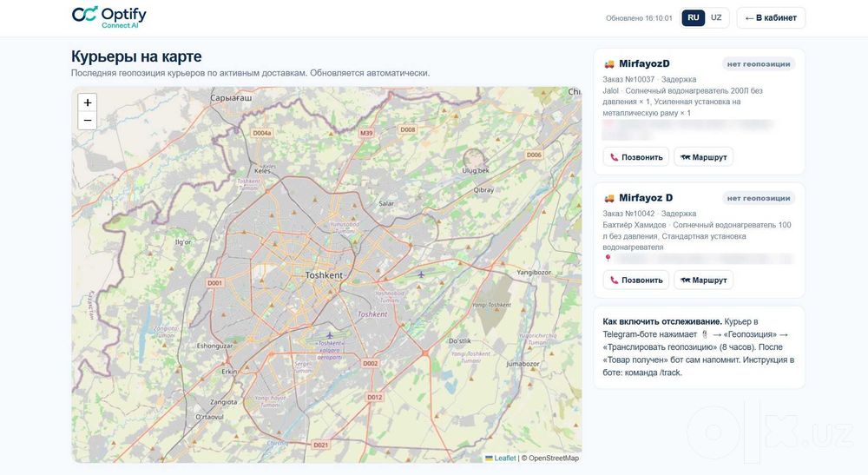Open the Optify Connect.AI logo
This screenshot has width=868, height=475.
(109, 17)
